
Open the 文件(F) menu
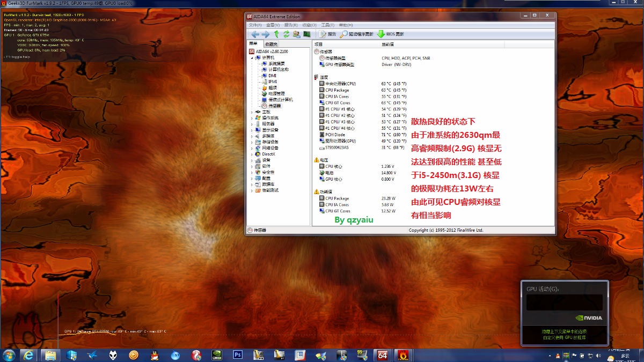(255, 25)
